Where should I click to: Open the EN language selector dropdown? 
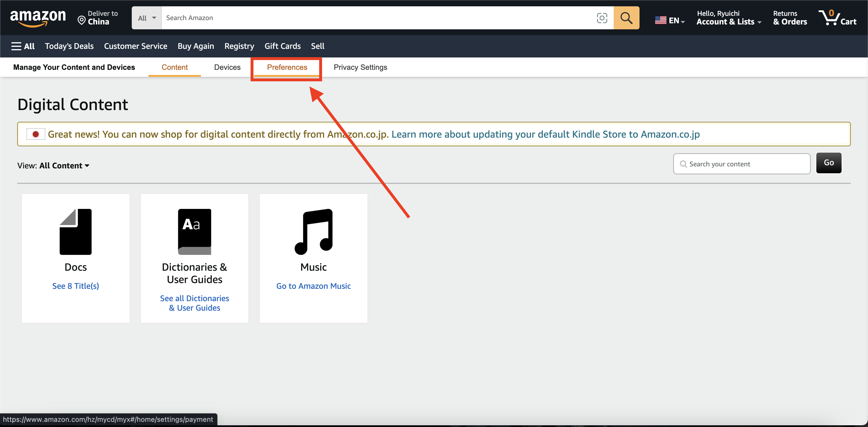point(670,21)
